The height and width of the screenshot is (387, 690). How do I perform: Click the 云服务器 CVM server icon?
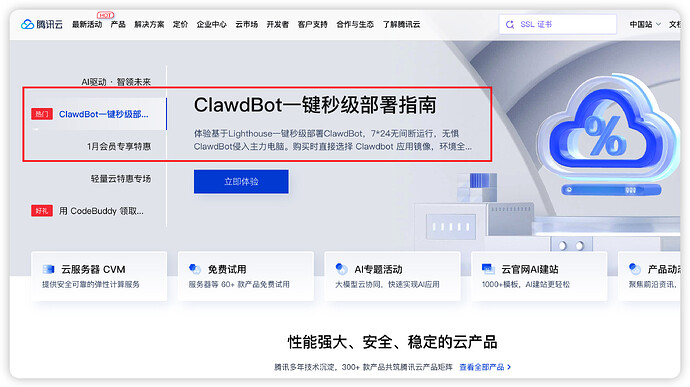(x=48, y=269)
